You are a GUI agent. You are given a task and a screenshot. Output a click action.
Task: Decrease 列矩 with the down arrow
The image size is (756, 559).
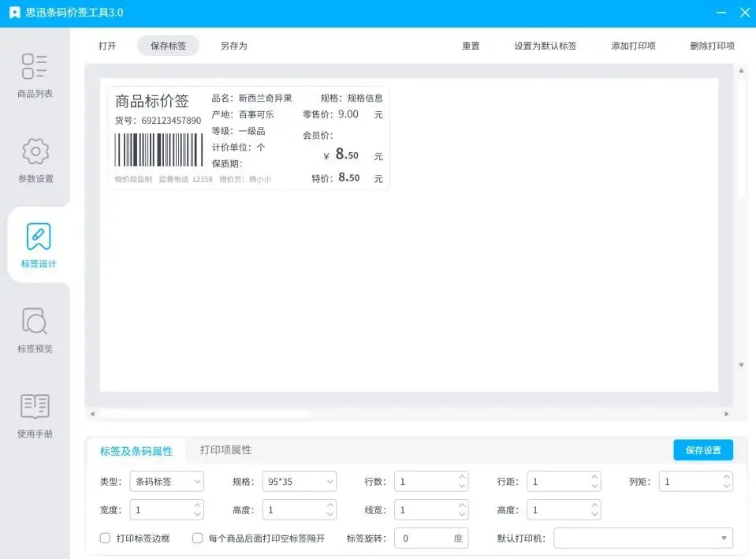(727, 486)
